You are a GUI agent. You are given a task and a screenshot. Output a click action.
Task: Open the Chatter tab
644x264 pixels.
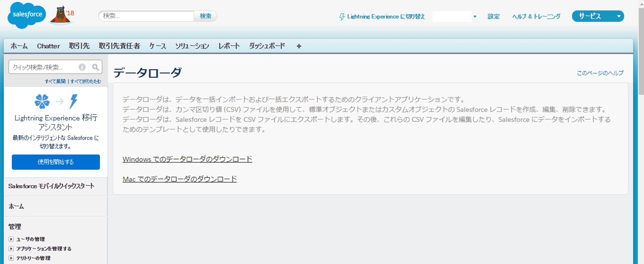[48, 46]
